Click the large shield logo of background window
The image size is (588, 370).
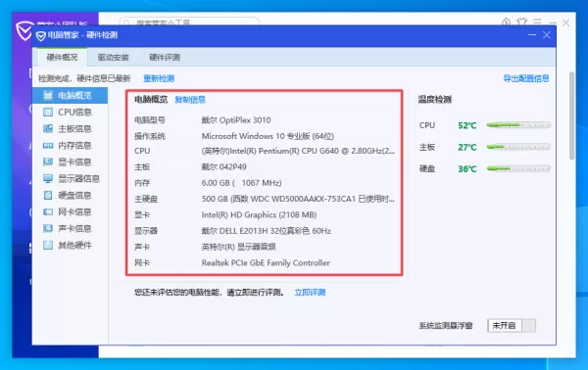coord(24,30)
